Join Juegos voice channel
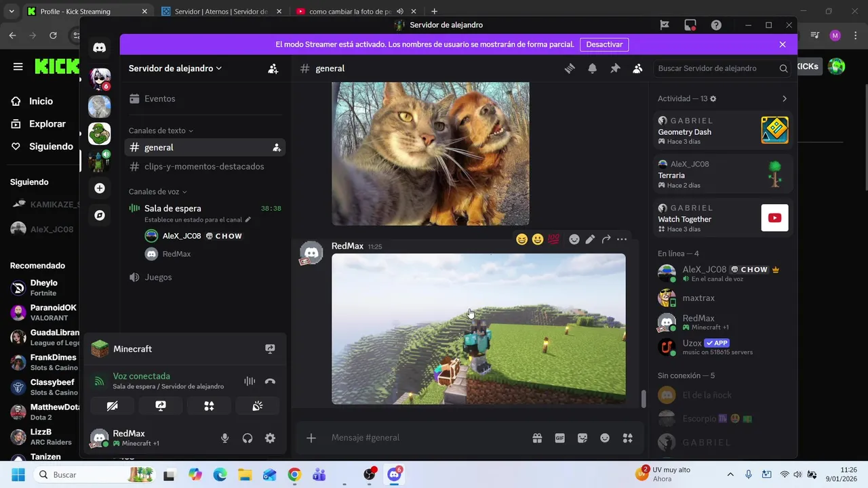The width and height of the screenshot is (868, 488). click(x=205, y=277)
